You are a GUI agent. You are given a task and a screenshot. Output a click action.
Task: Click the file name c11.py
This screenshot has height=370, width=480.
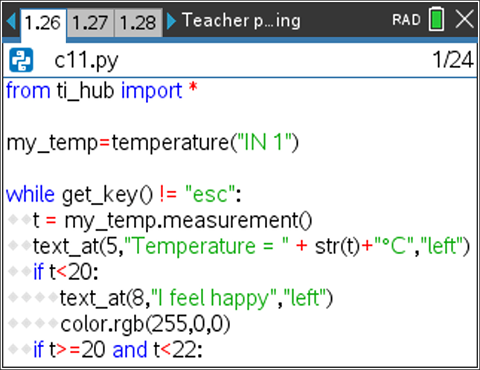click(x=86, y=61)
